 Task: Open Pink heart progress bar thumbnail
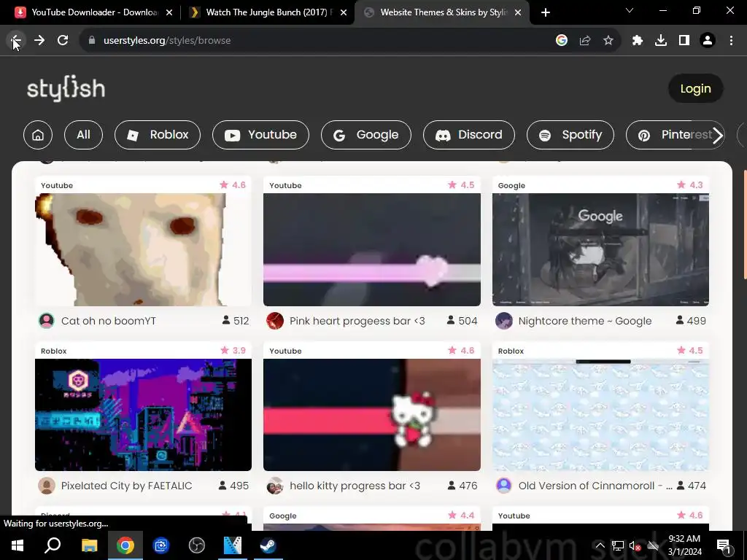point(372,249)
